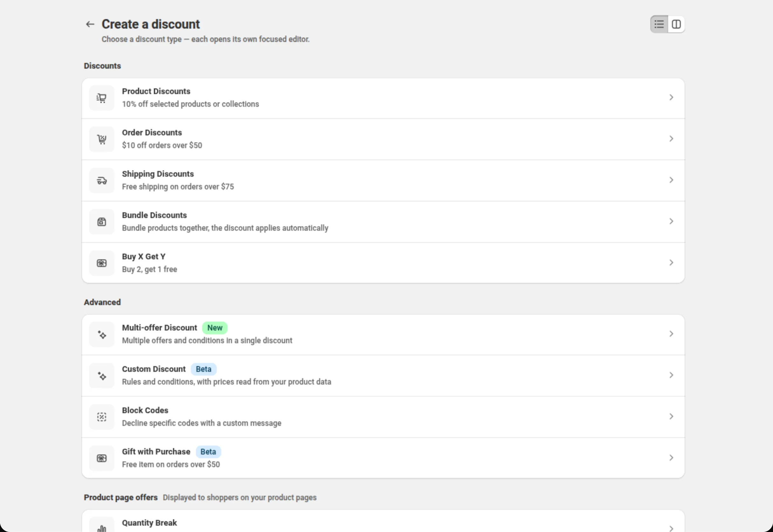The height and width of the screenshot is (532, 773).
Task: Open Product Discounts via its chevron
Action: (x=671, y=97)
